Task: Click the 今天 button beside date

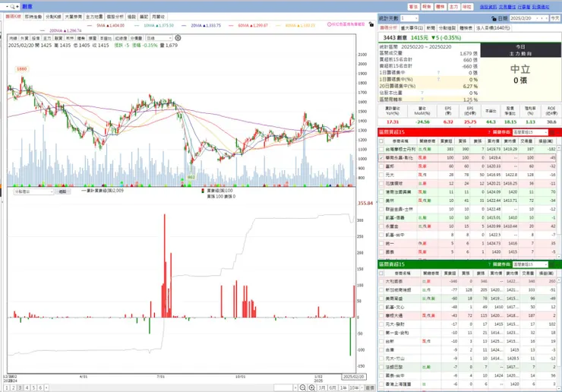Action: (555, 18)
